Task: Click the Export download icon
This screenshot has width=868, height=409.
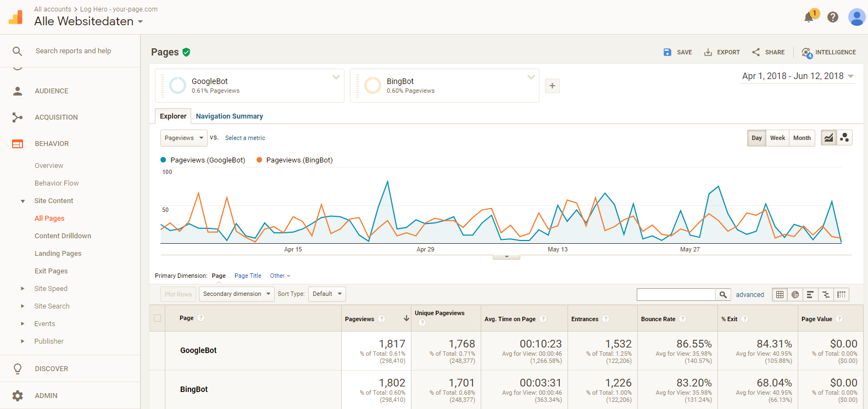Action: coord(708,52)
